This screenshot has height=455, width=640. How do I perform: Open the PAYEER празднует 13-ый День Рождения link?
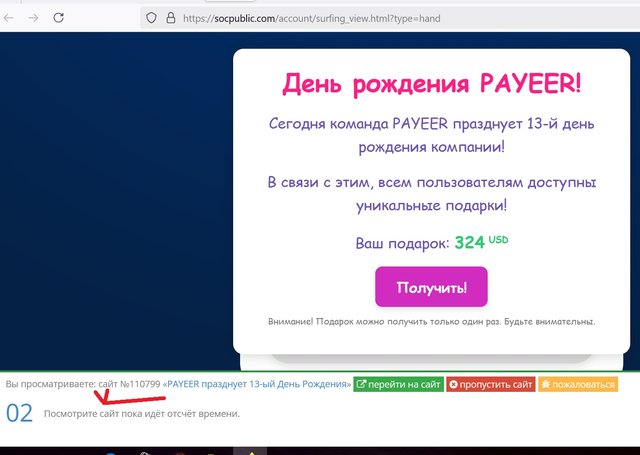tap(257, 384)
